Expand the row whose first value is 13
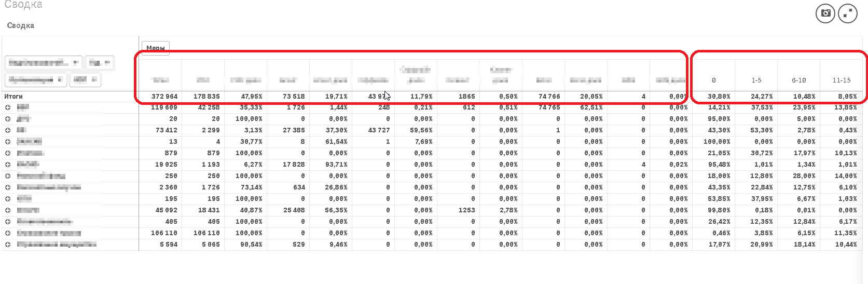868x284 pixels. (x=8, y=142)
